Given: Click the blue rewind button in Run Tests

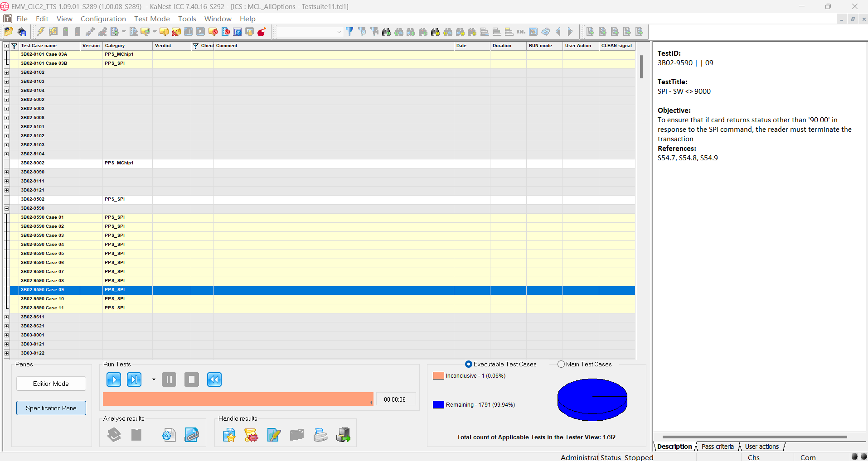Looking at the screenshot, I should (214, 379).
